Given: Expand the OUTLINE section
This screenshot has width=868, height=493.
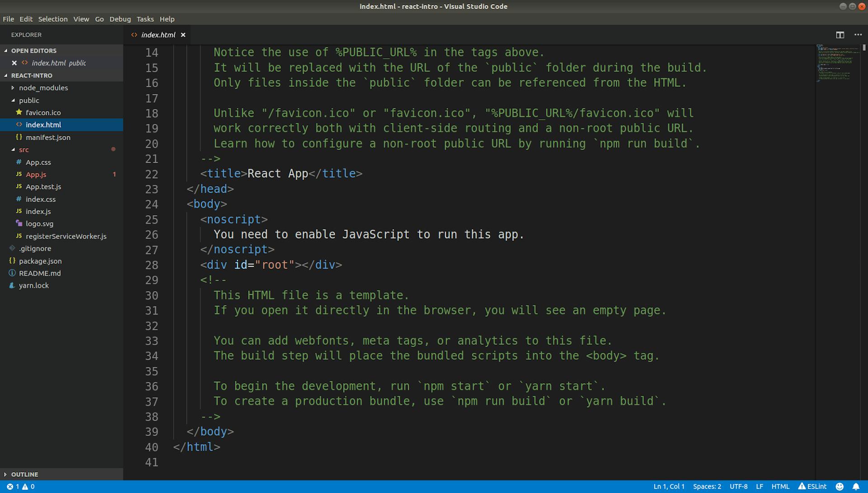Looking at the screenshot, I should coord(25,474).
